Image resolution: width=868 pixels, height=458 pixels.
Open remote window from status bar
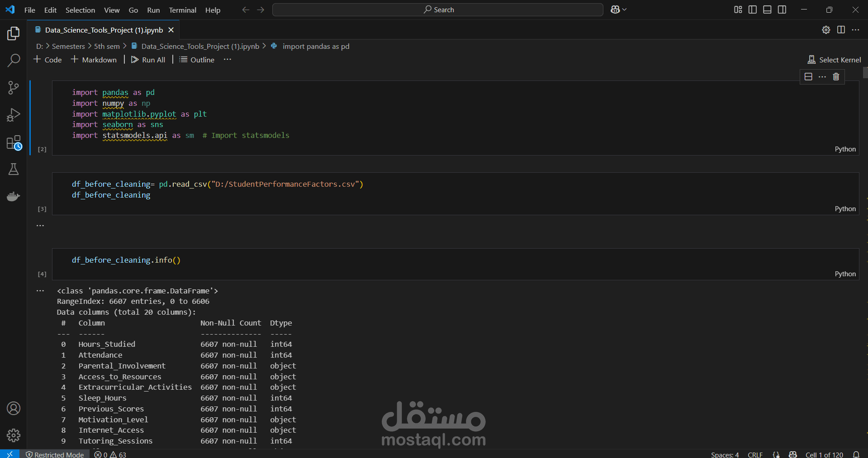(x=9, y=454)
